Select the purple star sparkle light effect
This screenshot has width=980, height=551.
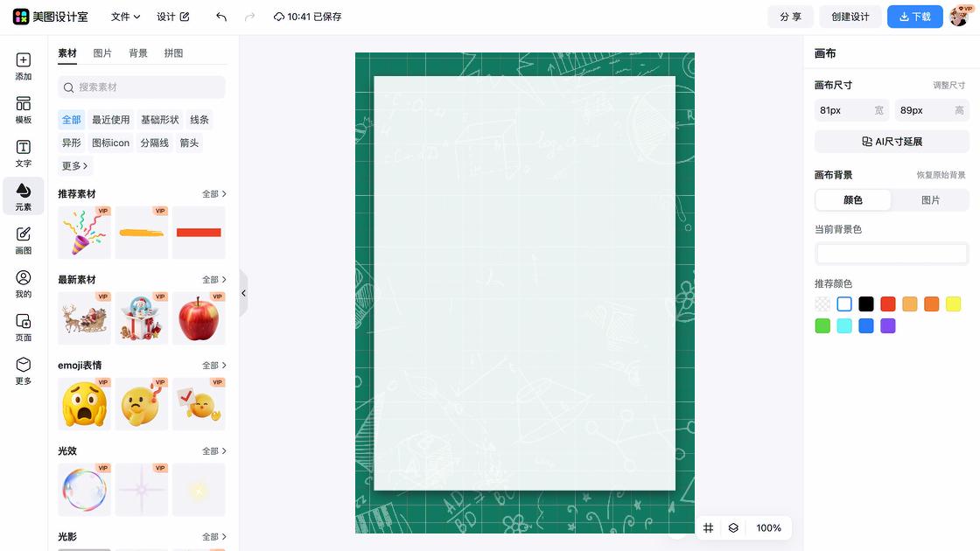142,489
